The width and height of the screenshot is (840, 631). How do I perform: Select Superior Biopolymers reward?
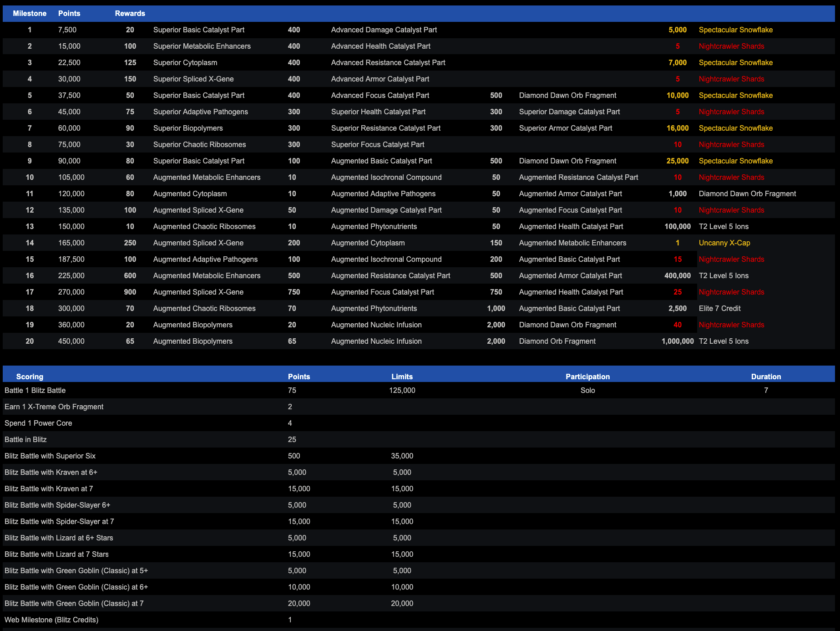[188, 128]
